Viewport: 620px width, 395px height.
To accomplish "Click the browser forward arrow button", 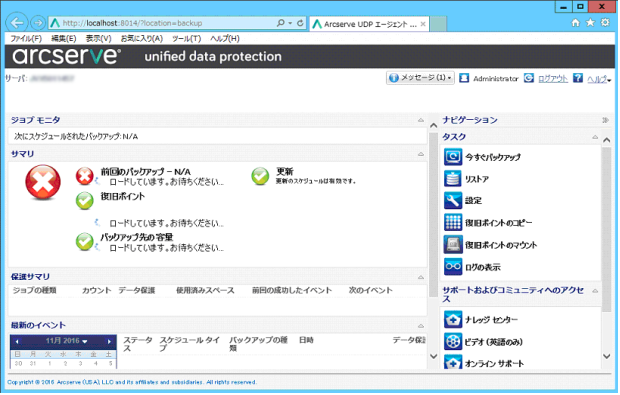I will 38,23.
